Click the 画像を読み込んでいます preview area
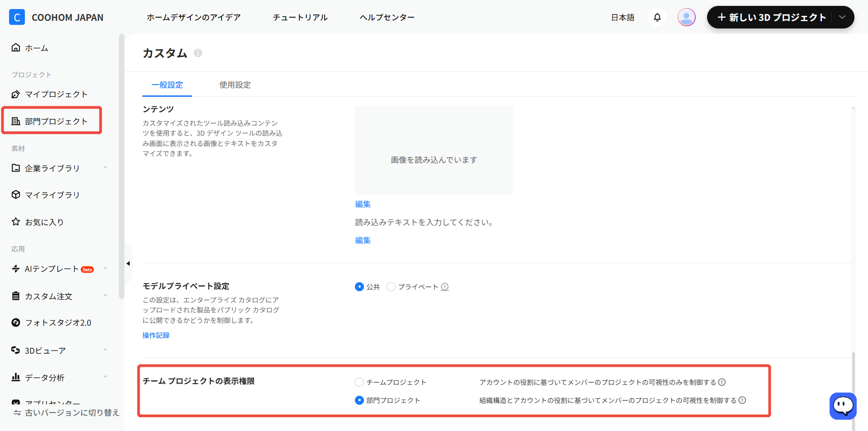This screenshot has height=431, width=868. (x=434, y=150)
